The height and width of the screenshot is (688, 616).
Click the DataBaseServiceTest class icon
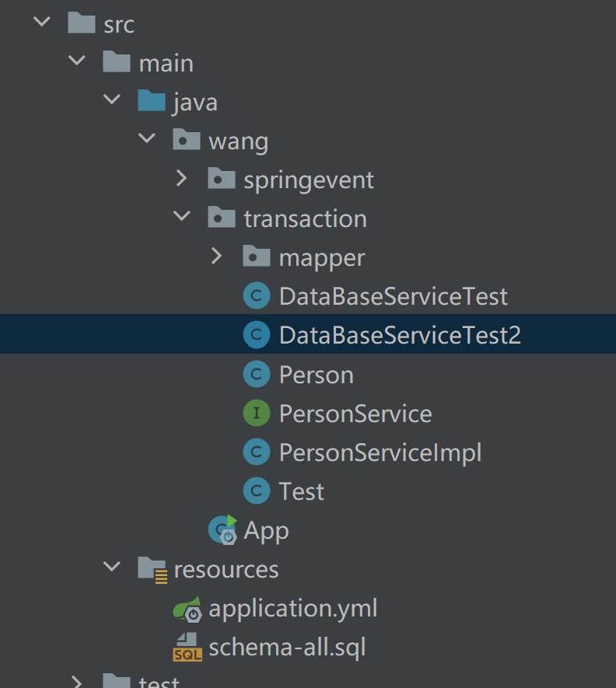pyautogui.click(x=257, y=296)
